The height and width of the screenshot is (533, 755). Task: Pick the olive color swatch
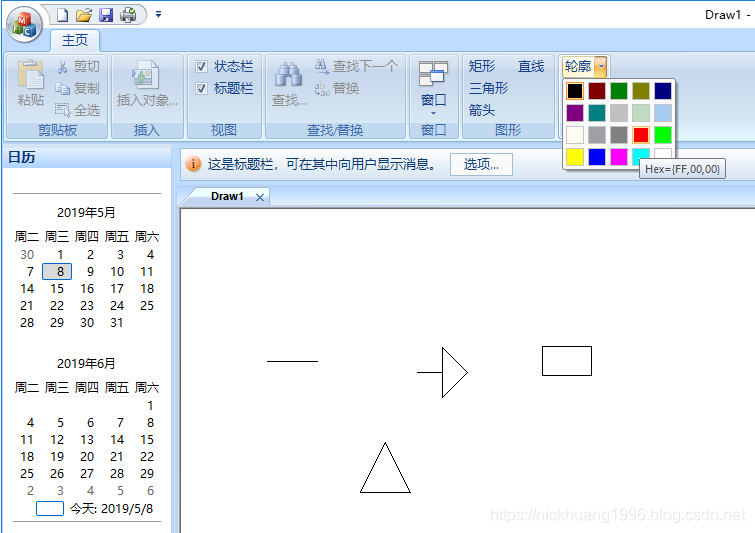click(x=641, y=91)
